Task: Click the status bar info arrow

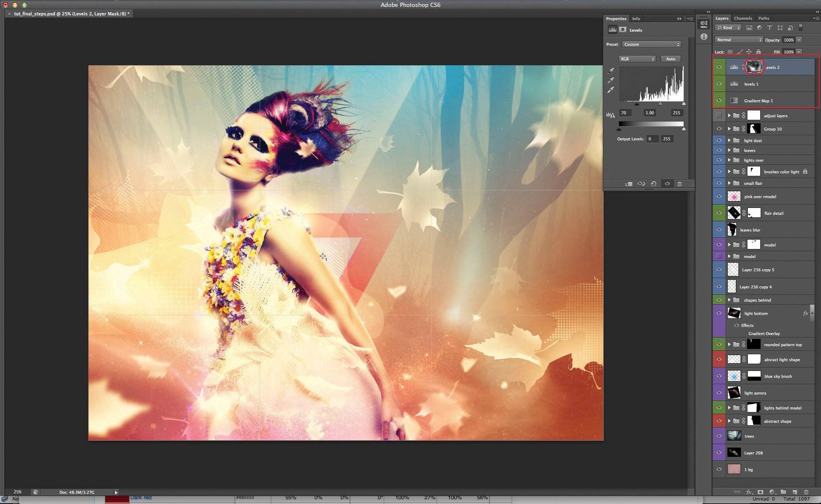Action: (116, 492)
